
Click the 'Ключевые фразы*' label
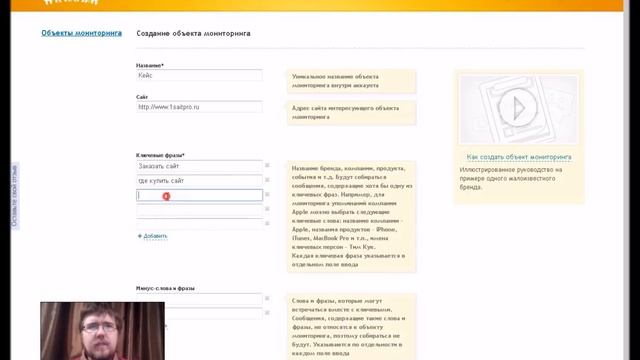pos(160,155)
